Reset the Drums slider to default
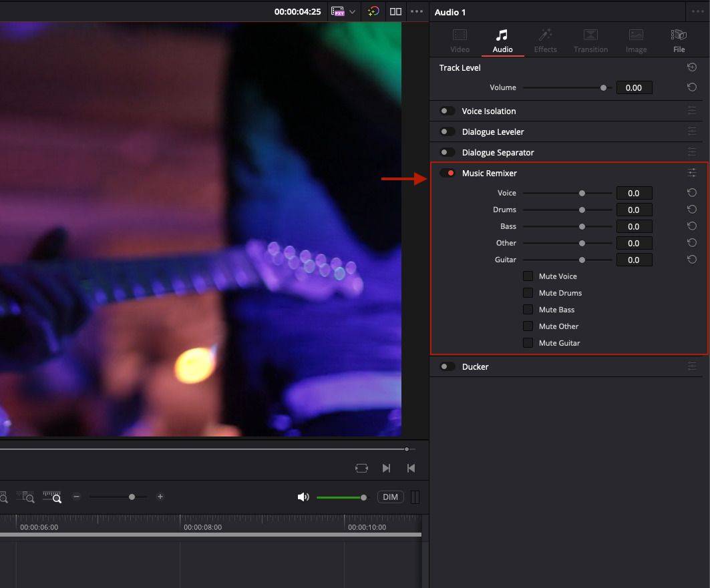 click(x=691, y=209)
